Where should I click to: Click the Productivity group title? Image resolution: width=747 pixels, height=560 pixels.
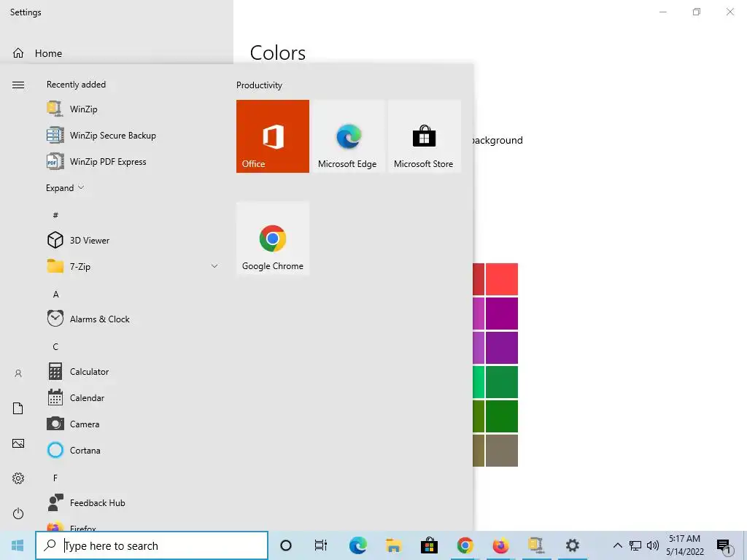tap(259, 85)
